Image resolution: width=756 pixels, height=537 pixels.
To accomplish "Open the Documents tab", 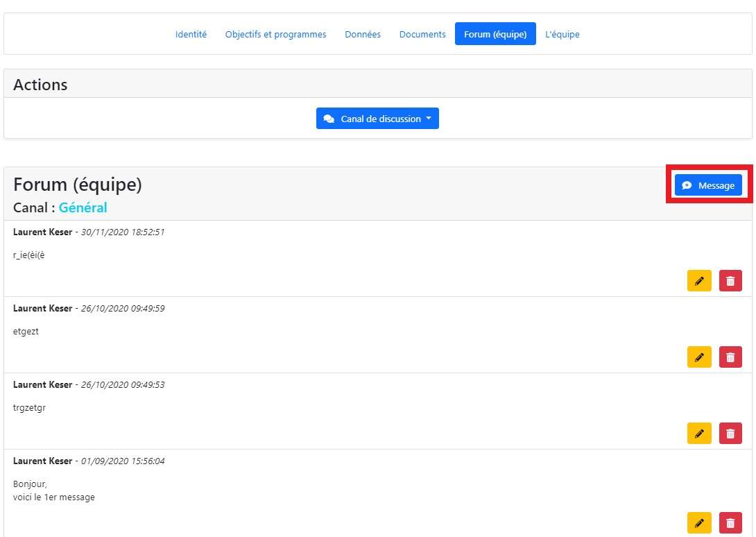I will [422, 34].
